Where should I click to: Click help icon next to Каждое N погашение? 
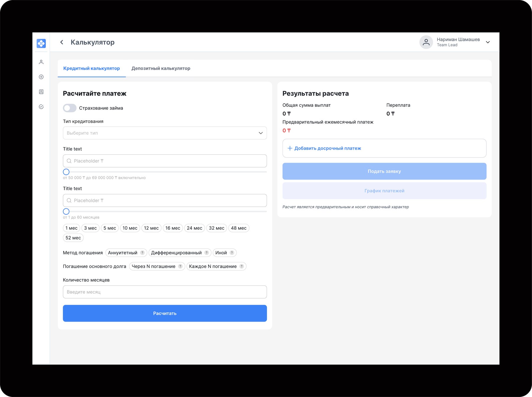(x=241, y=266)
